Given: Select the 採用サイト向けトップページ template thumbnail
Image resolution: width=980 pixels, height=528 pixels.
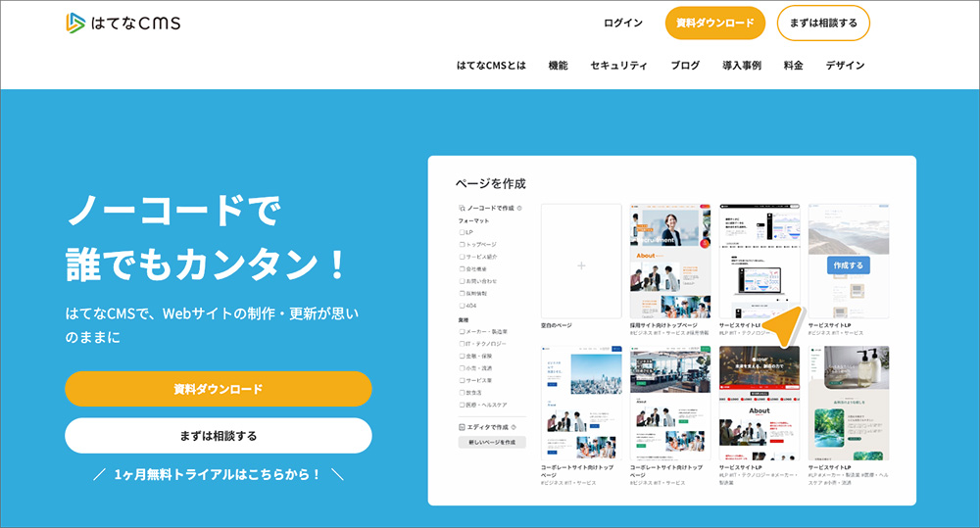Looking at the screenshot, I should [x=670, y=262].
